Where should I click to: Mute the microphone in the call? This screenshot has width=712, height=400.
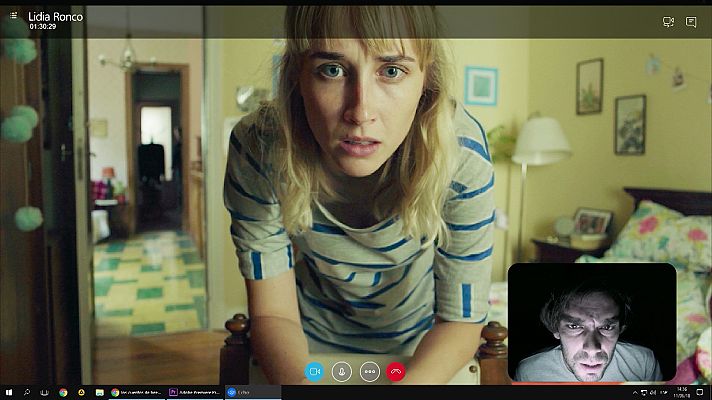point(342,371)
